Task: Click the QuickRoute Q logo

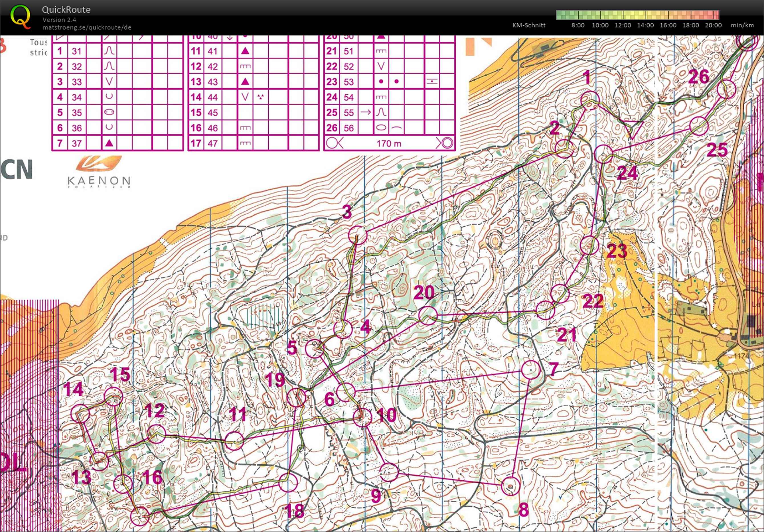Action: 20,16
